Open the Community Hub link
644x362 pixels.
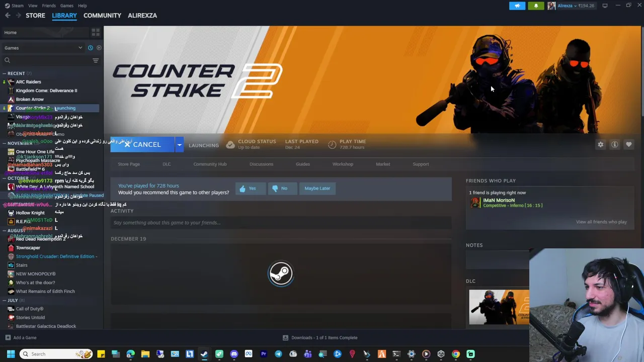(x=210, y=164)
